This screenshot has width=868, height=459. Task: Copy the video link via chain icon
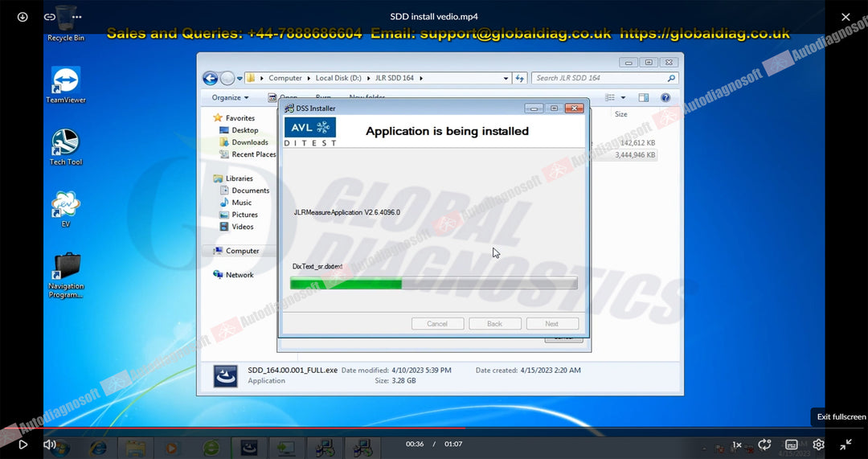(x=49, y=17)
